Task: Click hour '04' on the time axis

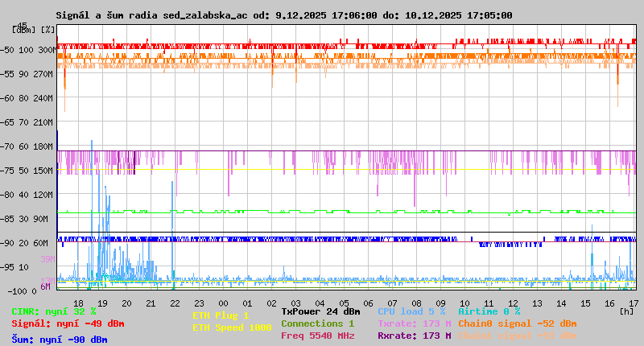Action: 320,303
